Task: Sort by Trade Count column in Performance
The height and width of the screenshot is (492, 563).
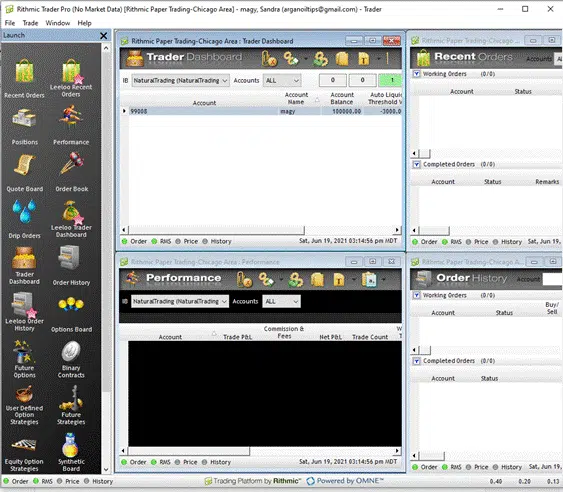Action: click(370, 337)
